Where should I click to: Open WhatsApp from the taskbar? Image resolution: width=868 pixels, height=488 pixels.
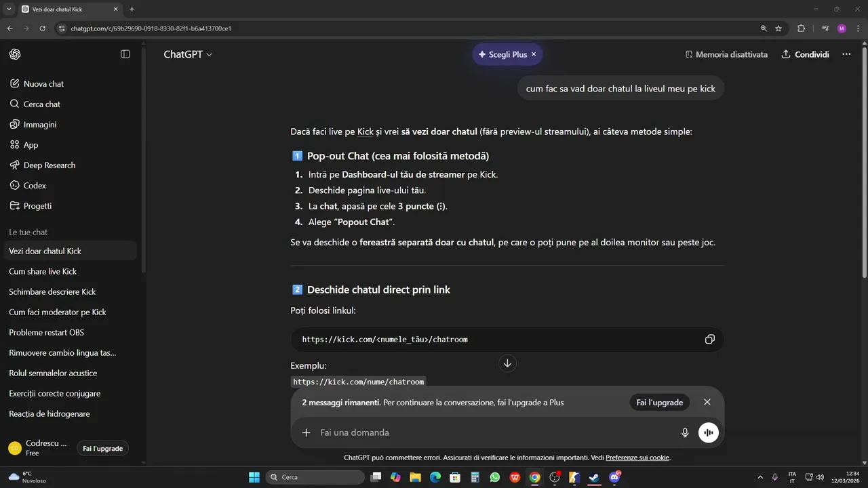[x=495, y=477]
